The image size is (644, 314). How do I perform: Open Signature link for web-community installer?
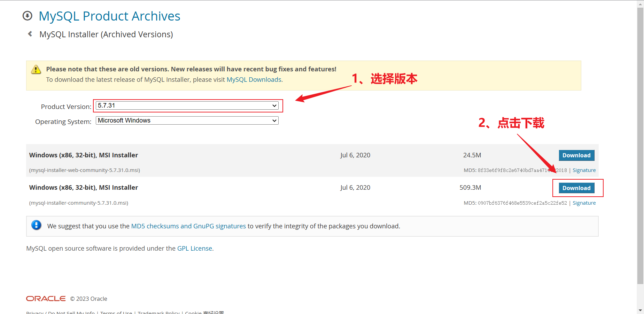[x=584, y=170]
